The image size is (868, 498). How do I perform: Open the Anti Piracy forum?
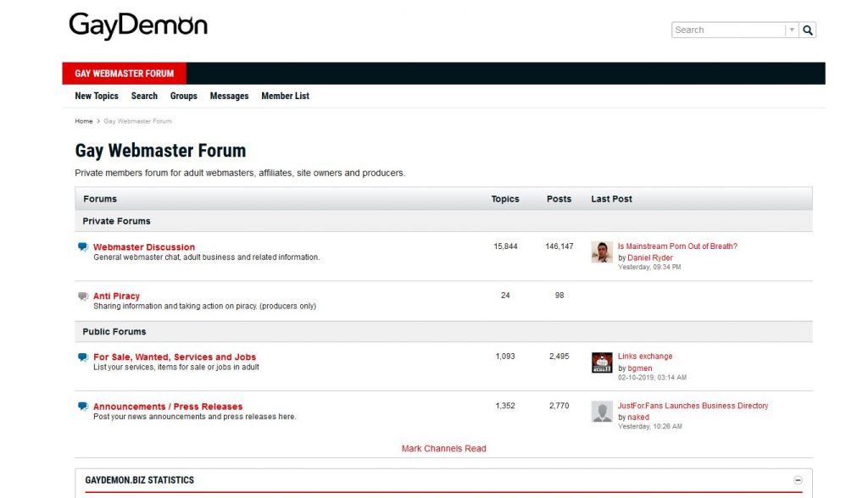pos(116,296)
